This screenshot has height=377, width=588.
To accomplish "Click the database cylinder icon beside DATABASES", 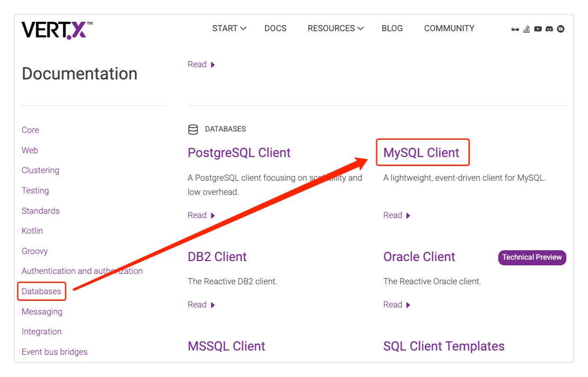I will 193,130.
